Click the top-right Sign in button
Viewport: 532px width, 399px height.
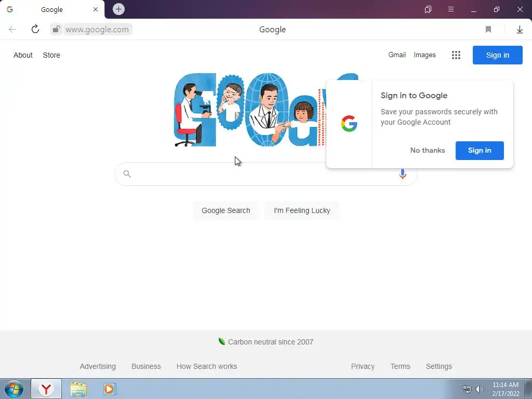pos(497,55)
